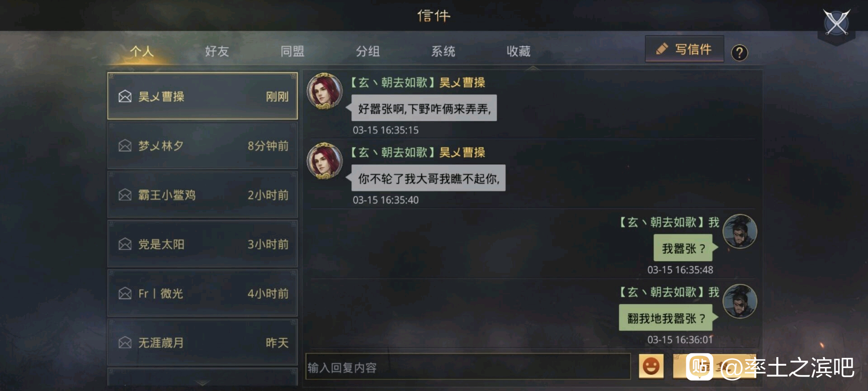Close the mail window with crossed swords icon
The width and height of the screenshot is (868, 391).
point(836,23)
